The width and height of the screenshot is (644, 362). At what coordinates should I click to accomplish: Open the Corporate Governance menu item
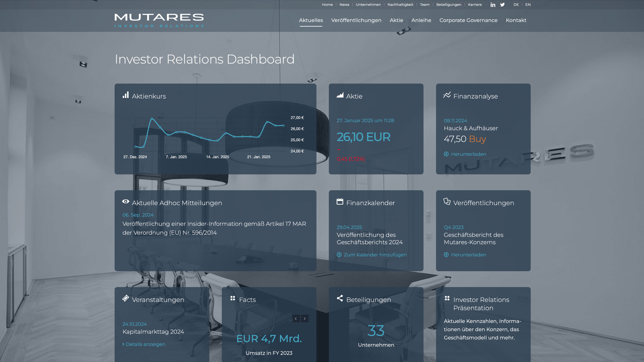click(468, 20)
